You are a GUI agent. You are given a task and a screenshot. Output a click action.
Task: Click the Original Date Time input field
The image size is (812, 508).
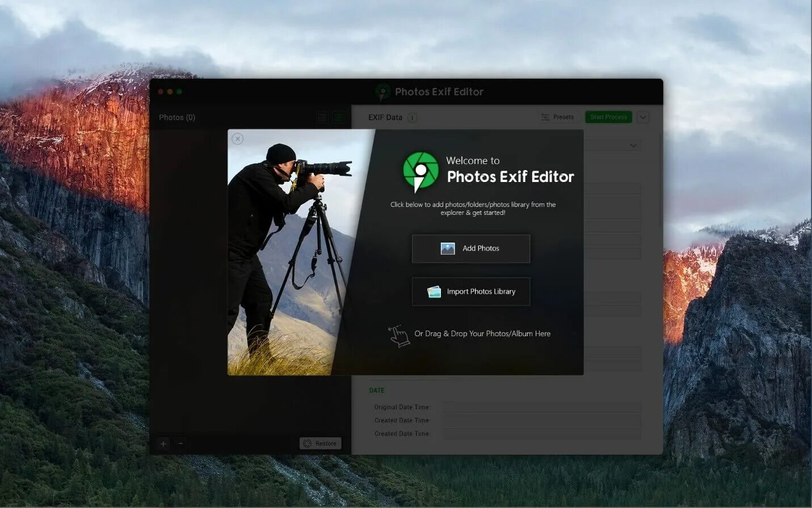[542, 407]
